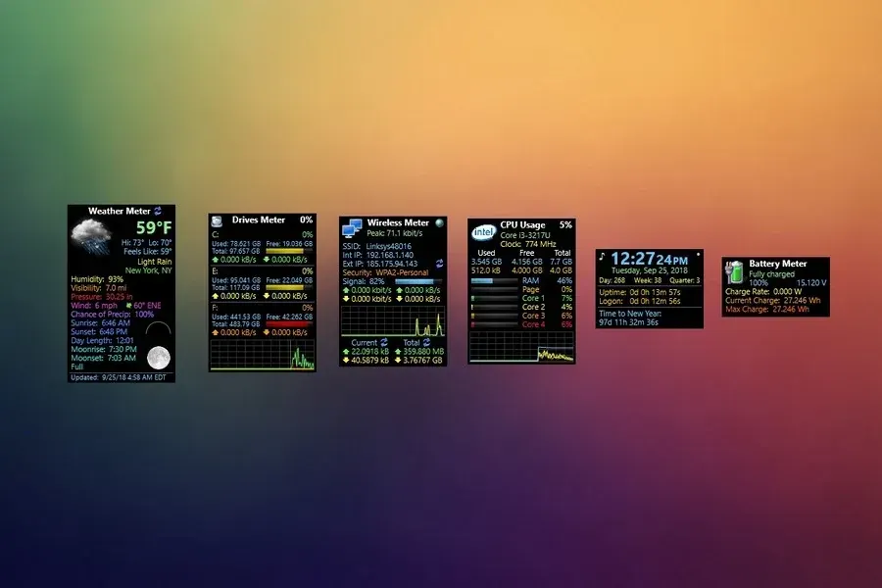Click the refresh icon beside the Ext IP address
The height and width of the screenshot is (588, 882).
coord(439,264)
